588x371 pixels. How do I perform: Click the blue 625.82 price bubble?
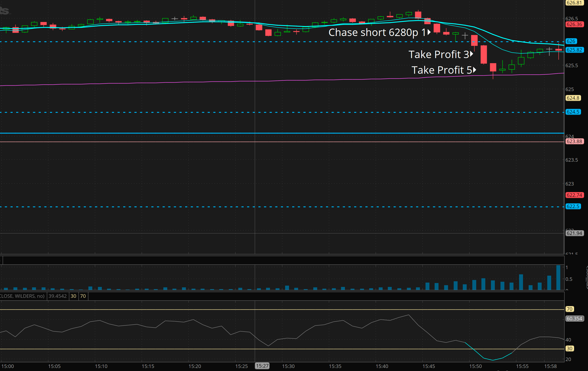click(574, 50)
